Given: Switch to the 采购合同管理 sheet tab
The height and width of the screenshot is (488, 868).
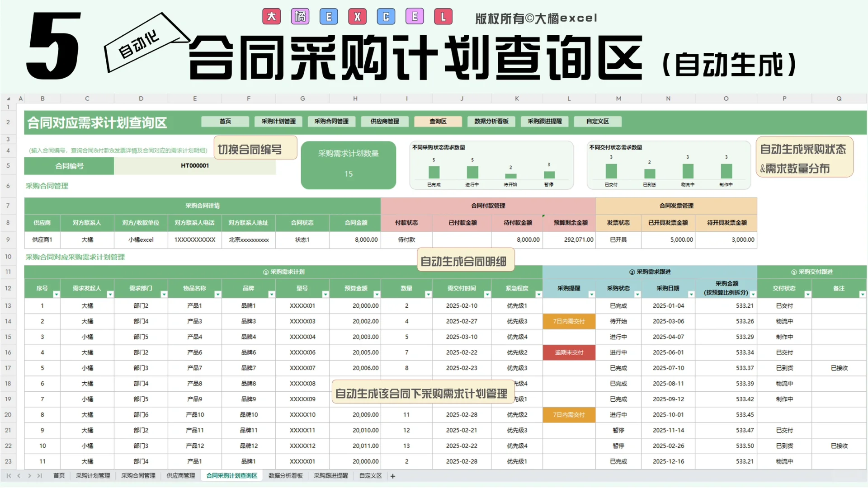Looking at the screenshot, I should coord(138,476).
